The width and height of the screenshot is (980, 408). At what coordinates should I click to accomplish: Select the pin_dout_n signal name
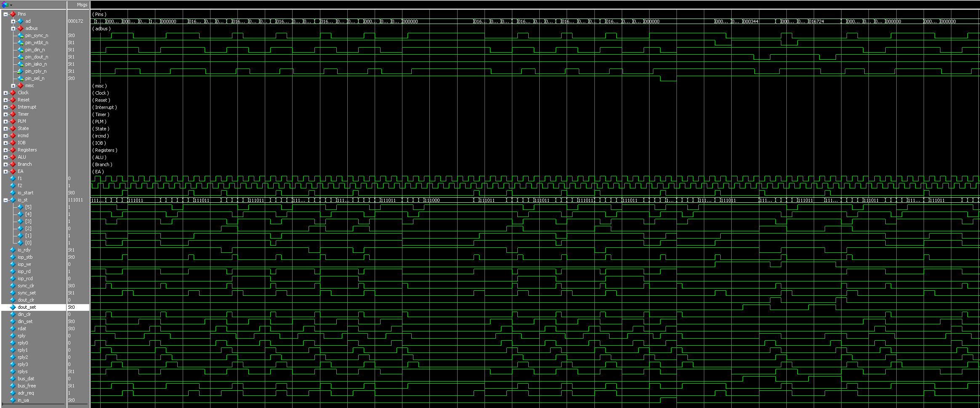point(36,57)
